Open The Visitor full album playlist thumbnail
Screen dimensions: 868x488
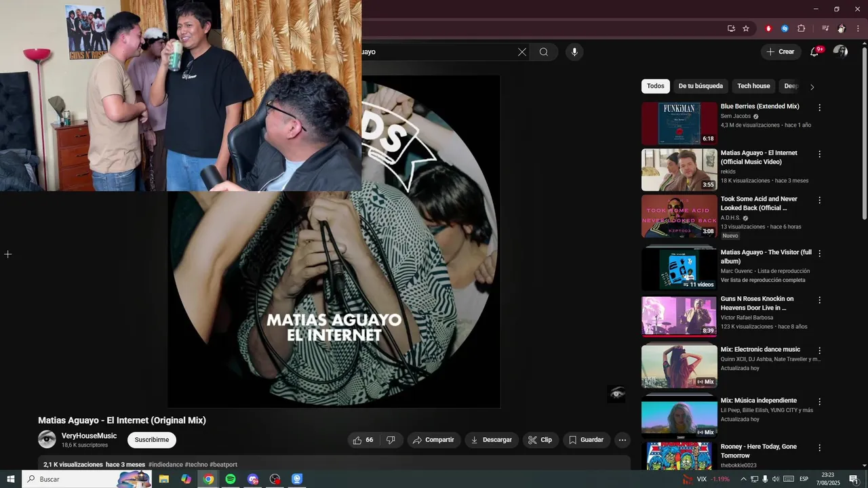(x=679, y=269)
